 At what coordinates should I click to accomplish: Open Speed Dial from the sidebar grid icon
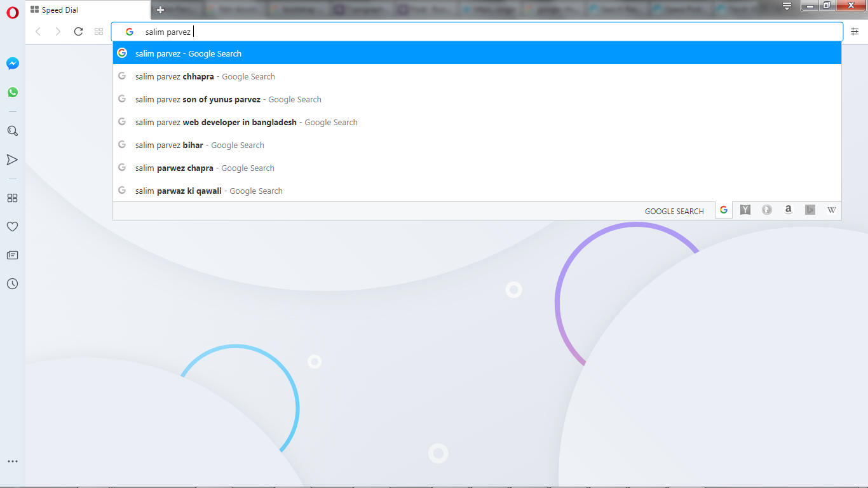coord(12,198)
